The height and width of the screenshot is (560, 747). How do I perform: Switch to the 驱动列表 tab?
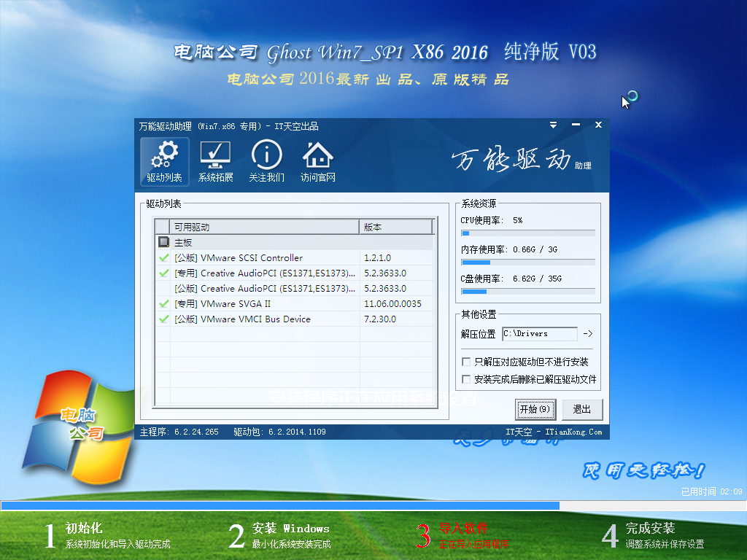coord(164,161)
